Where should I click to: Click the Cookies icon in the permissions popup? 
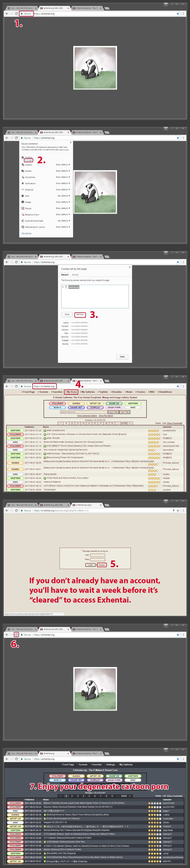tap(23, 157)
